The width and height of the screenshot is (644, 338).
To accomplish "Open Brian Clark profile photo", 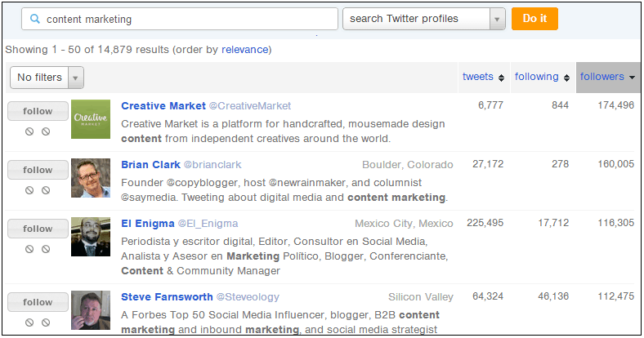I will [91, 178].
